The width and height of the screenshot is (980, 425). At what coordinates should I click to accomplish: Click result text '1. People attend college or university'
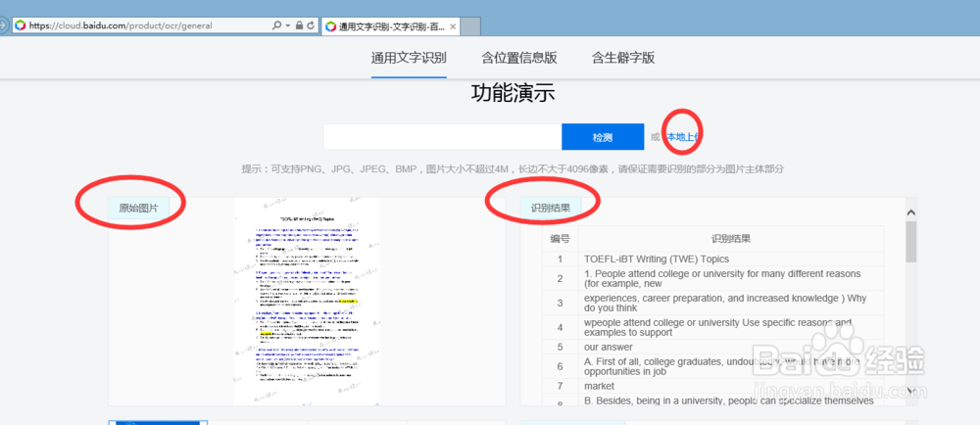pos(722,278)
